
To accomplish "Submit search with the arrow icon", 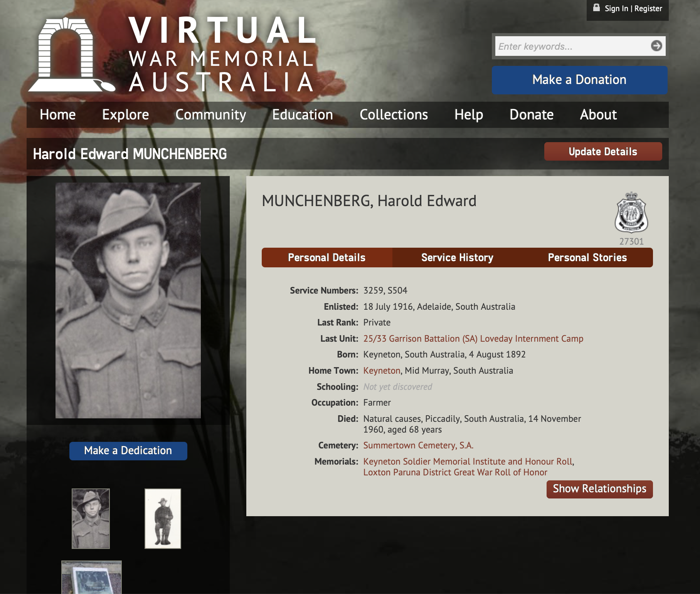I will pos(656,46).
